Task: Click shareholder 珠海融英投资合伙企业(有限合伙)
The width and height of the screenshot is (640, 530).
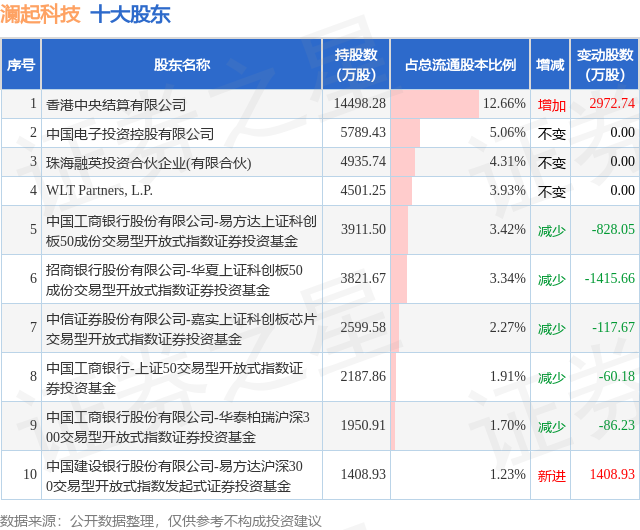Action: [149, 163]
